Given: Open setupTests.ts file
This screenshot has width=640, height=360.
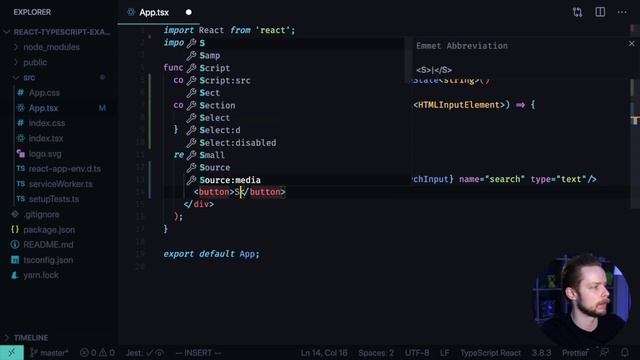Looking at the screenshot, I should [54, 199].
